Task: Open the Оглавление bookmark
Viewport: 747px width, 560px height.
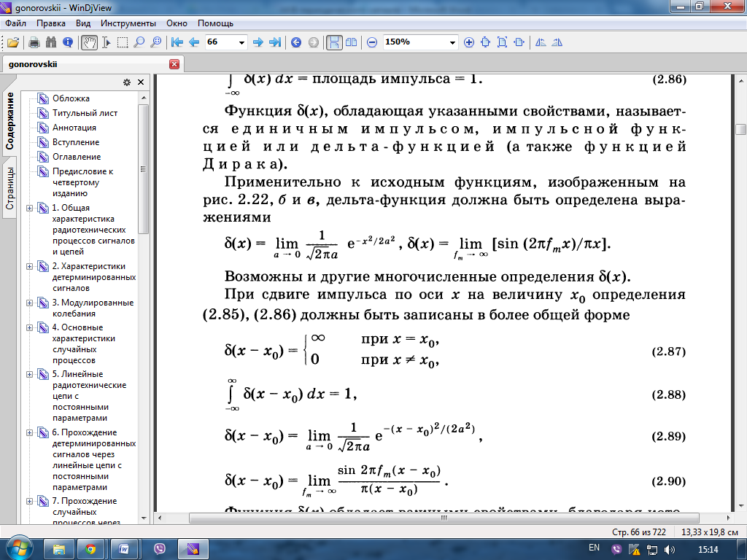Action: point(77,157)
